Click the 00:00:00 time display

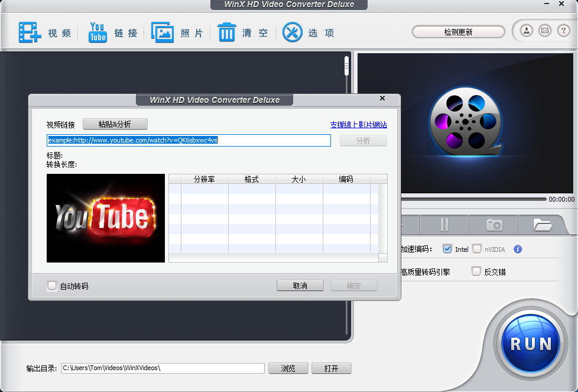click(561, 199)
